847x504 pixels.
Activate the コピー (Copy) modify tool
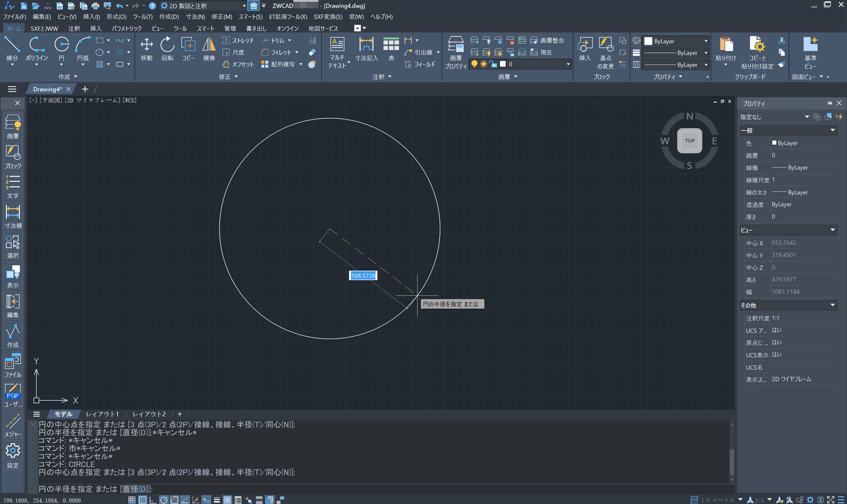[x=188, y=49]
